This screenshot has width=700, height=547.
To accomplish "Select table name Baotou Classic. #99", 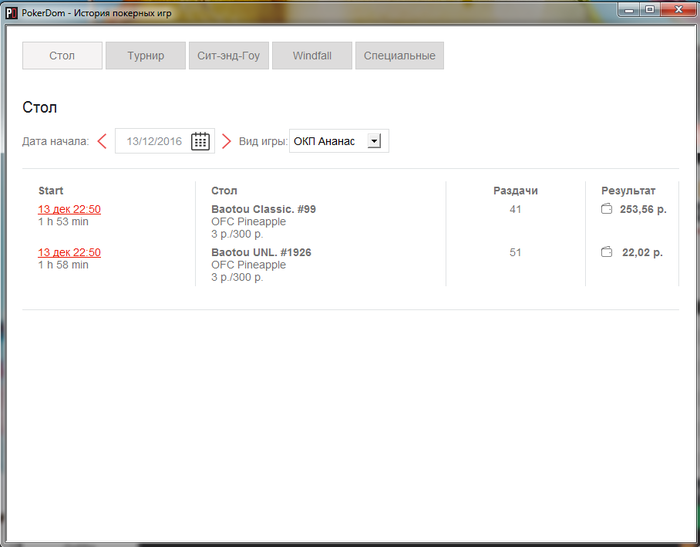I will [263, 209].
